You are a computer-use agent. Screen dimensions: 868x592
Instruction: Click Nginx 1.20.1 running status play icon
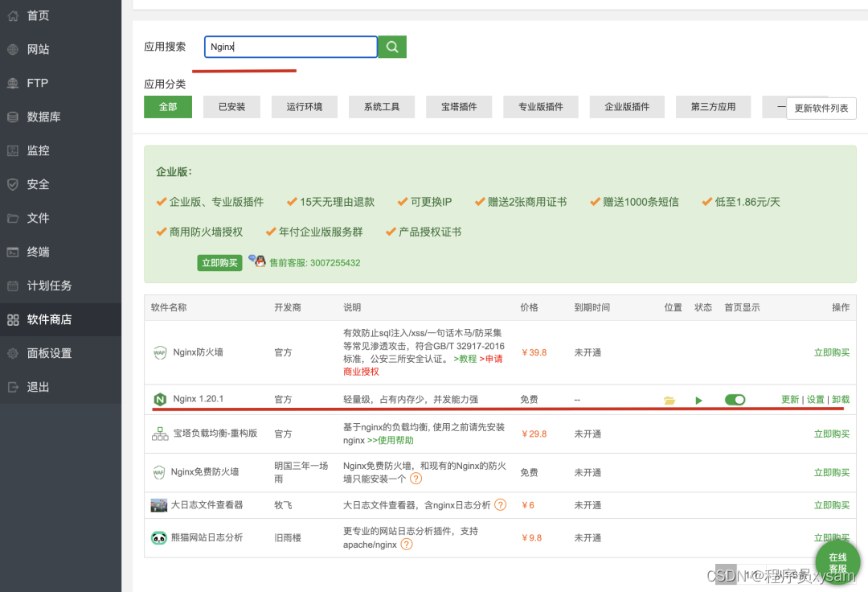tap(698, 401)
